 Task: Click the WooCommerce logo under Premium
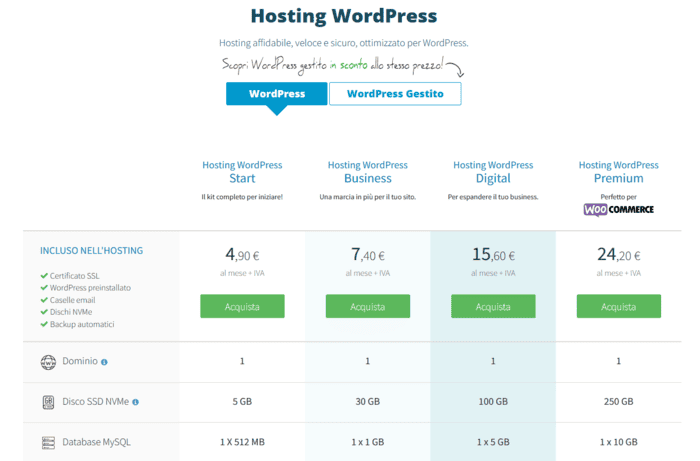pos(618,209)
